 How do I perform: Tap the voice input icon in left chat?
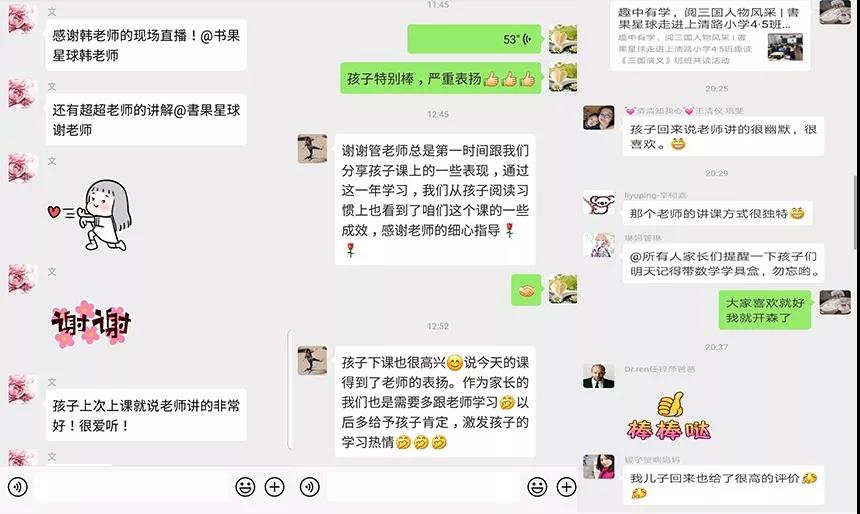click(x=18, y=487)
